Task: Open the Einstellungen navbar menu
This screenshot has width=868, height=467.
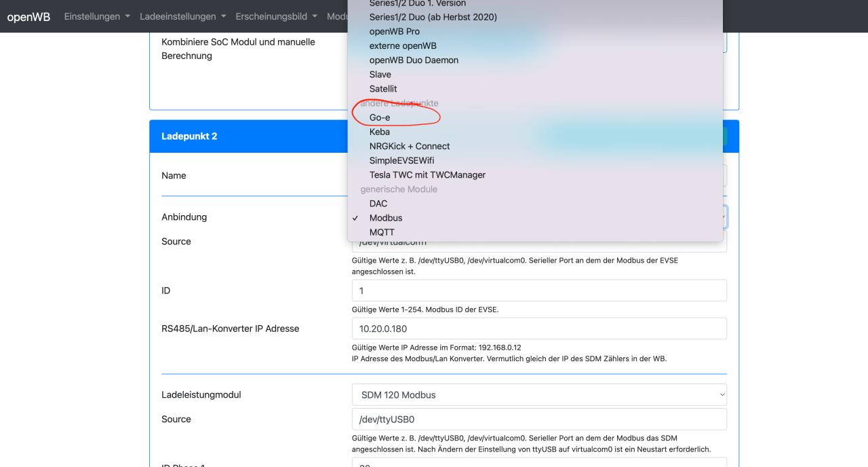Action: [x=96, y=16]
